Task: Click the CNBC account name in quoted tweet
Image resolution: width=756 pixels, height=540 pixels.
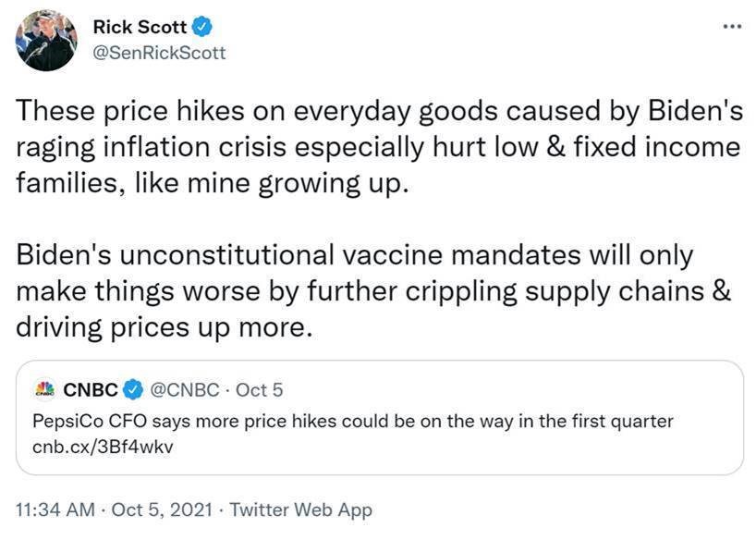Action: click(91, 390)
